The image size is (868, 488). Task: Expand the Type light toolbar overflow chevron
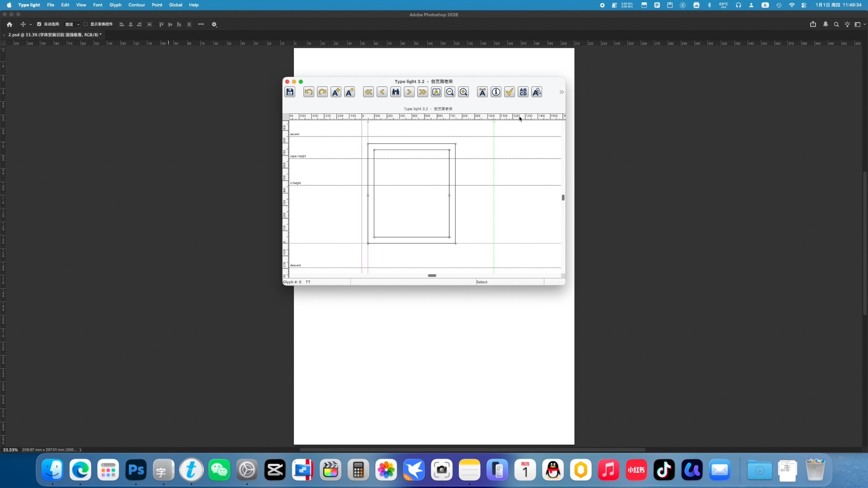561,92
